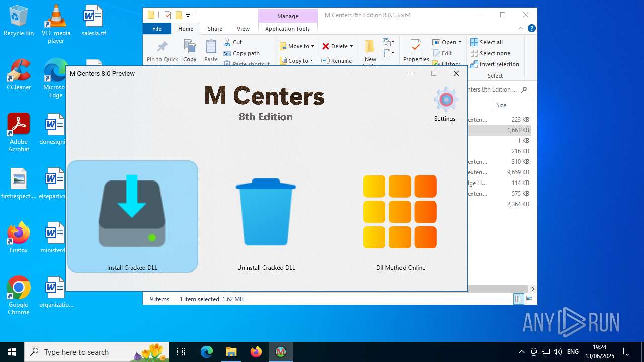
Task: Open VLC media player desktop shortcut
Action: pyautogui.click(x=56, y=24)
